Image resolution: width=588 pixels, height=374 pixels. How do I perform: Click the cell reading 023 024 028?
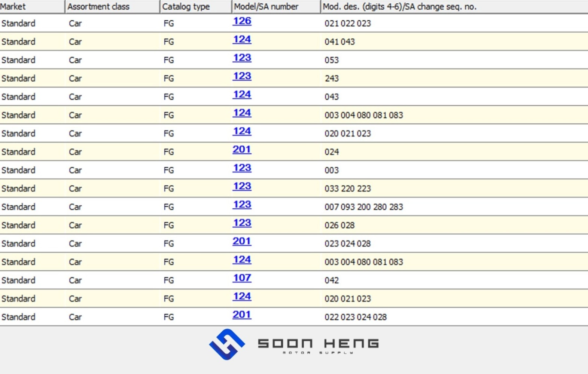coord(348,243)
